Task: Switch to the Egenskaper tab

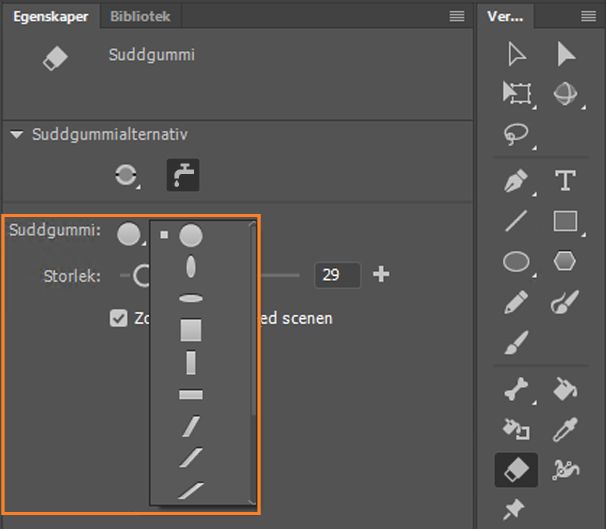Action: [51, 17]
